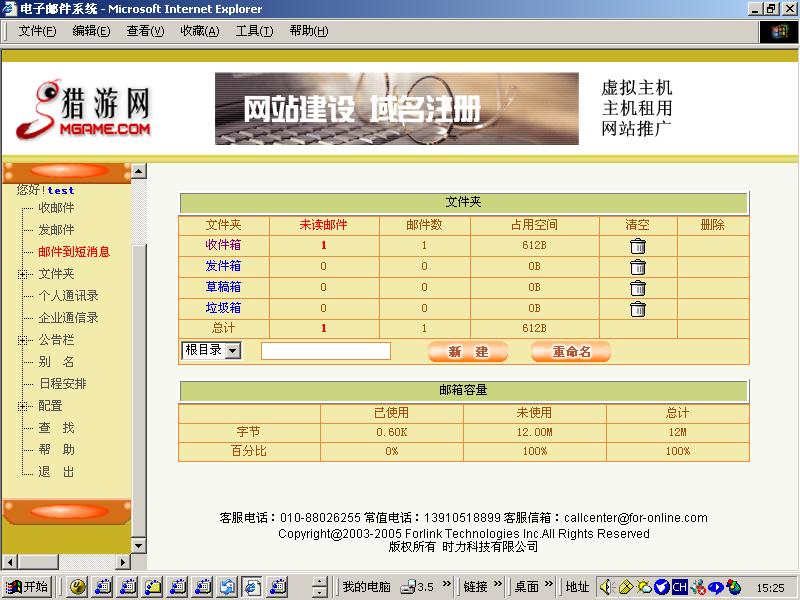Click the new folder name input field
This screenshot has width=800, height=600.
[x=326, y=351]
